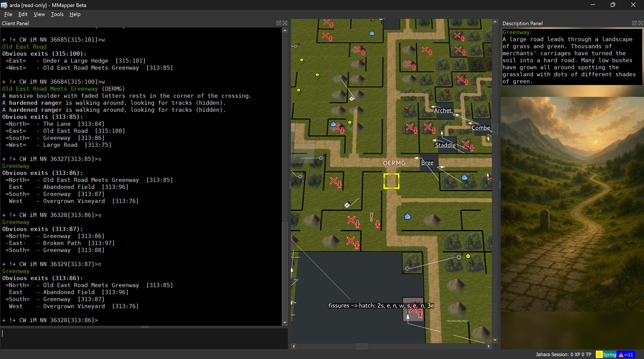Click the command input field below client output

tap(144, 338)
